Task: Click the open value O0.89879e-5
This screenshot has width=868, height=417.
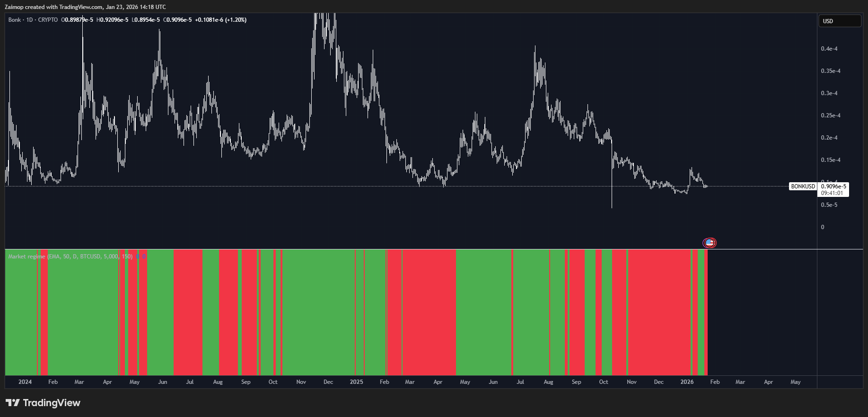Action: click(x=77, y=20)
